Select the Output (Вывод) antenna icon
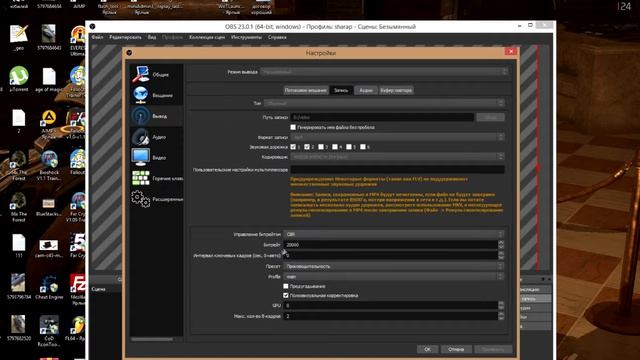Image resolution: width=640 pixels, height=360 pixels. pyautogui.click(x=140, y=116)
